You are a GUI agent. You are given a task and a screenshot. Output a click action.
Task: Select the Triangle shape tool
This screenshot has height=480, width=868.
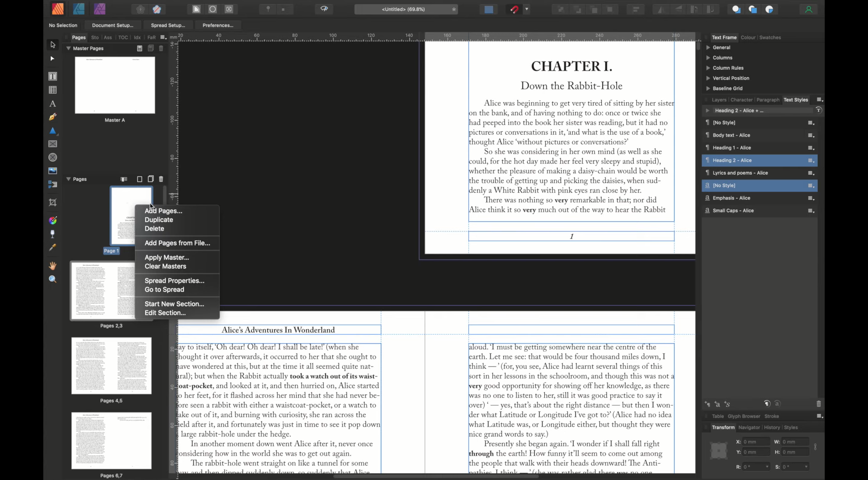coord(53,131)
